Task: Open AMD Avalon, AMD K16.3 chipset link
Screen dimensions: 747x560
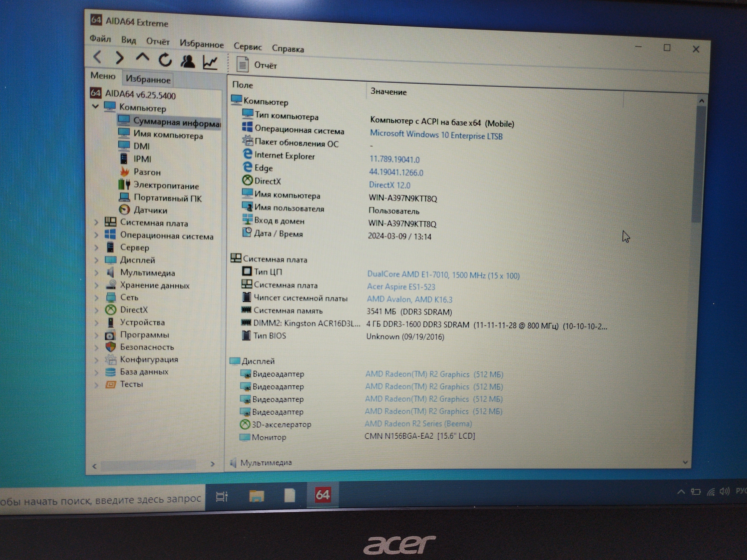Action: pyautogui.click(x=410, y=299)
